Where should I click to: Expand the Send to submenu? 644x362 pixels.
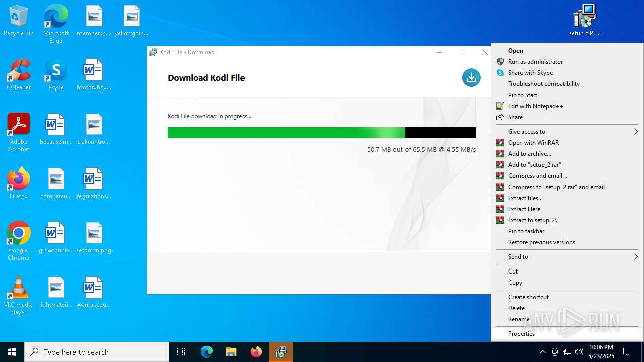567,257
